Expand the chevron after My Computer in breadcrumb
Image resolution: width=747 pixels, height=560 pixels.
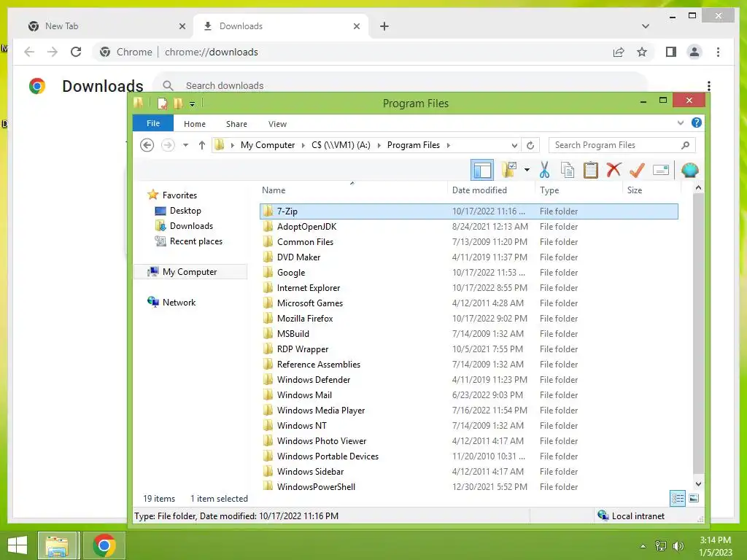[x=303, y=145]
